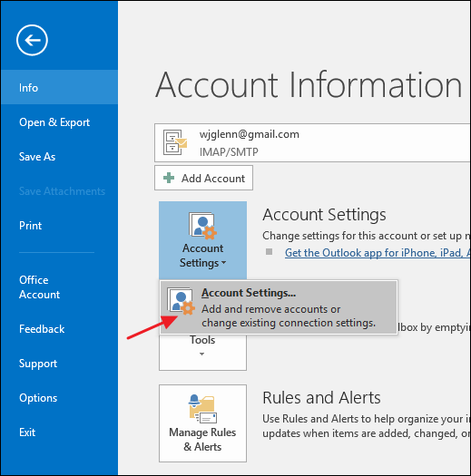Open the Open & Export tab

coord(59,122)
